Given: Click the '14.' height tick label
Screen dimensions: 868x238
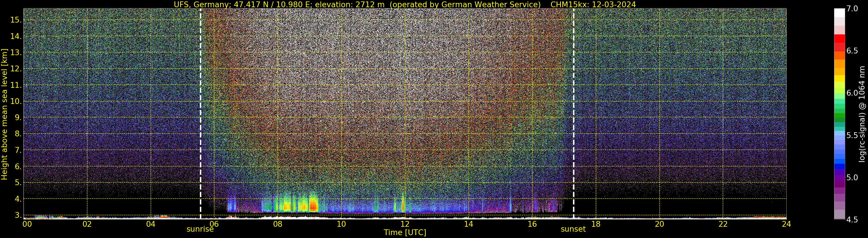Looking at the screenshot, I should tap(16, 36).
